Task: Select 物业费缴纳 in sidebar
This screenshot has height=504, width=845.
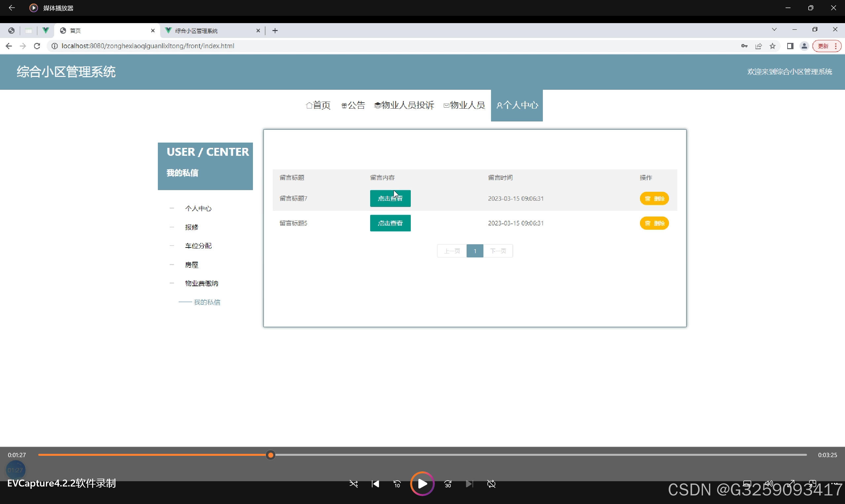Action: (x=201, y=283)
